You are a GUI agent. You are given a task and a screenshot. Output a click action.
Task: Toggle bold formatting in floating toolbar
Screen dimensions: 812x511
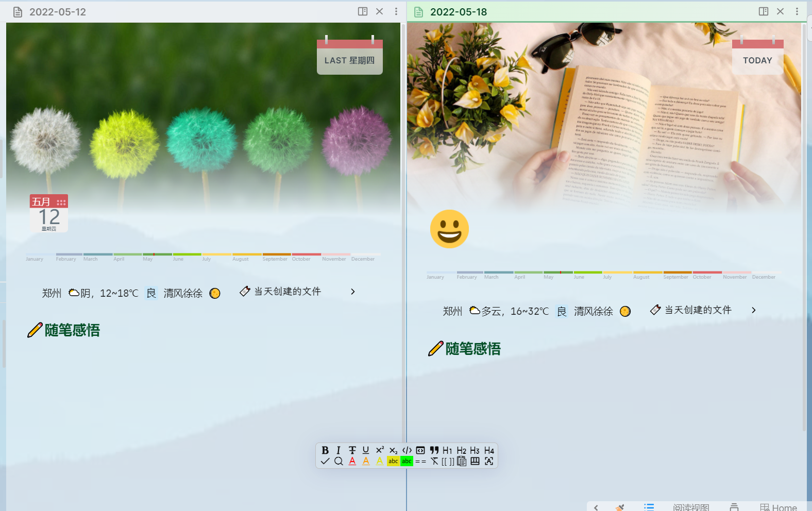(x=325, y=450)
